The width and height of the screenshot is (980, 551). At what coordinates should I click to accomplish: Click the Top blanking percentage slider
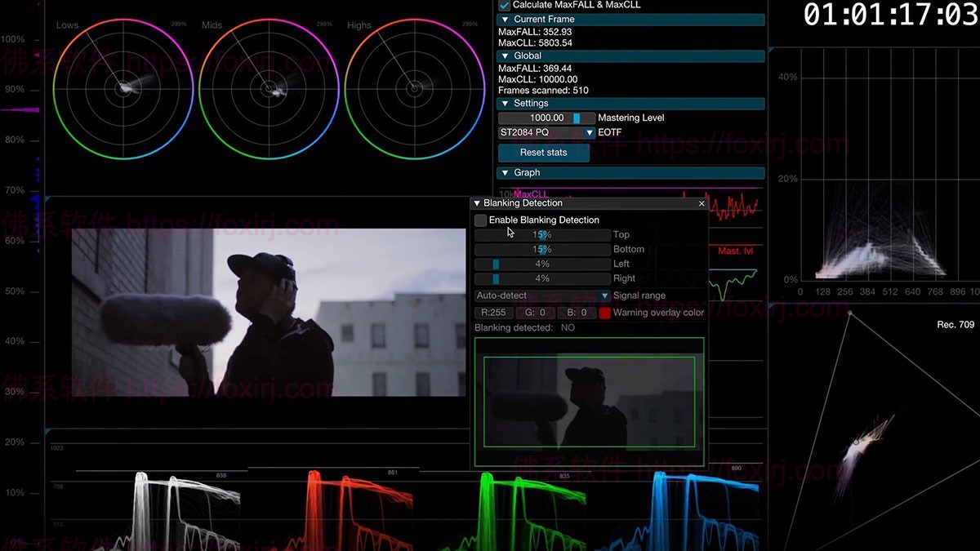(x=542, y=235)
